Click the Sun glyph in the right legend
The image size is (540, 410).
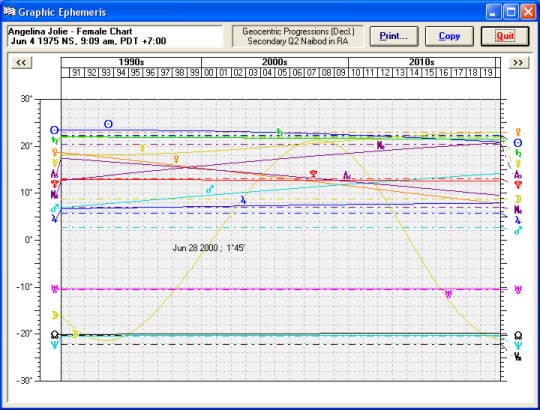[518, 143]
